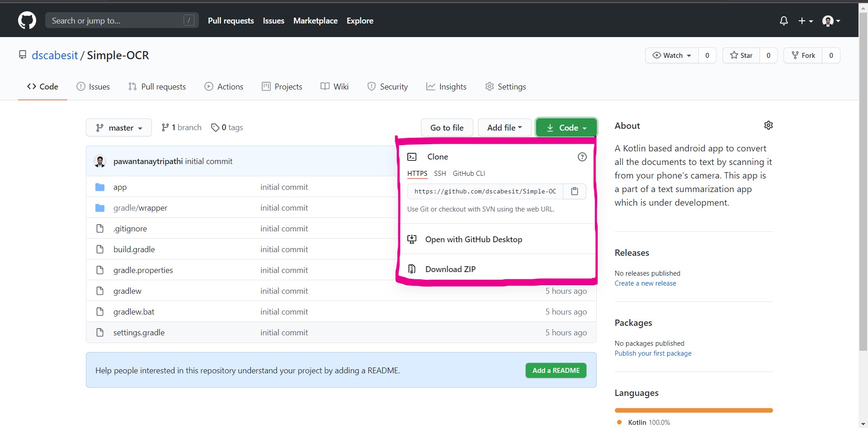The image size is (868, 428).
Task: Click the settings.gradle file icon
Action: (x=100, y=333)
